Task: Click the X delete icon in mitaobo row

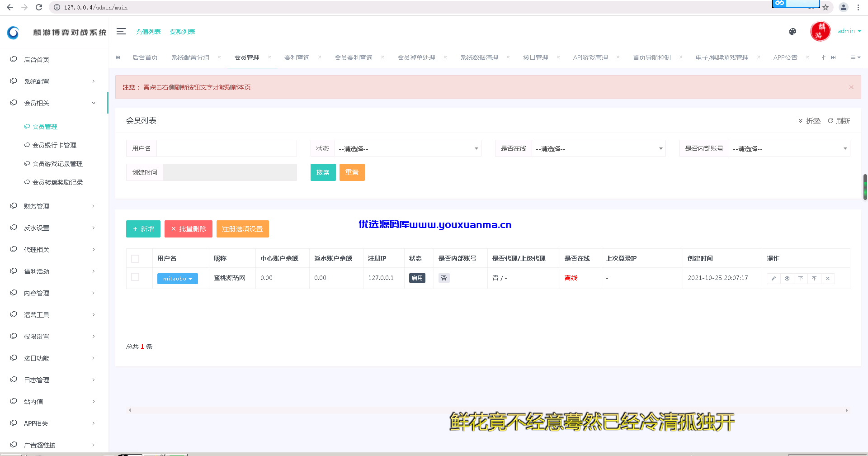Action: click(828, 278)
